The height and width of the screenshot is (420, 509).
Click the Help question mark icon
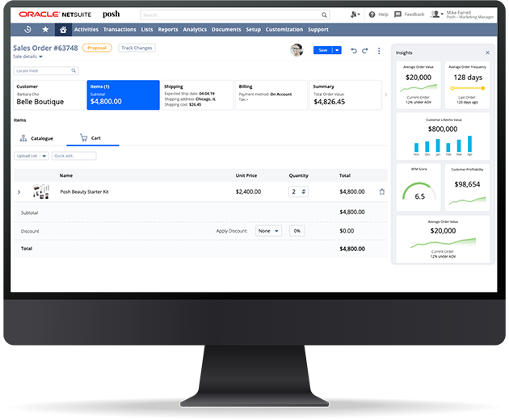point(372,15)
